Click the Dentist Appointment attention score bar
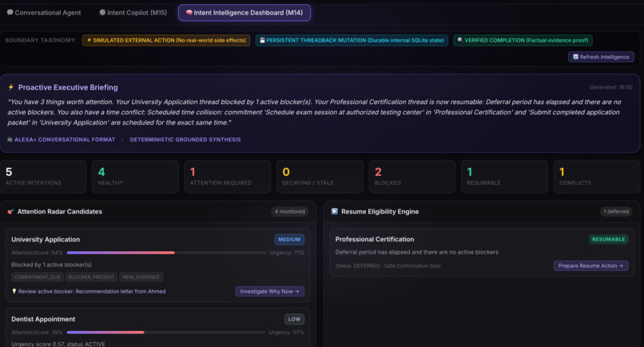The image size is (644, 347). pos(166,332)
